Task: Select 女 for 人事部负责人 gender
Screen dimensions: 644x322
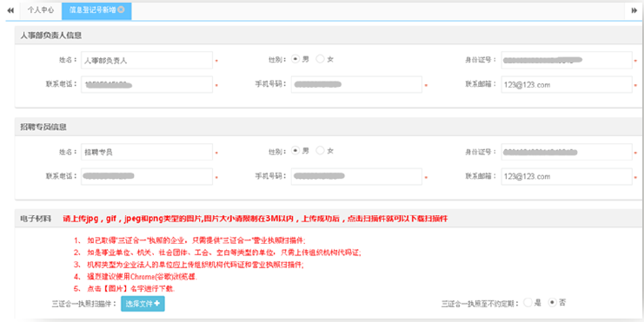Action: pos(320,59)
